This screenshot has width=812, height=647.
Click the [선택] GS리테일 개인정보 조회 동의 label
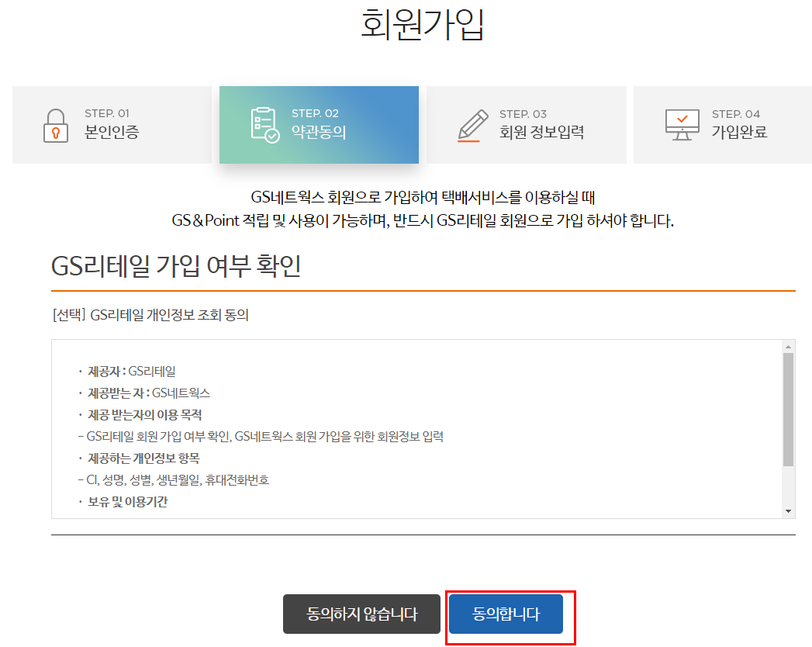point(150,315)
